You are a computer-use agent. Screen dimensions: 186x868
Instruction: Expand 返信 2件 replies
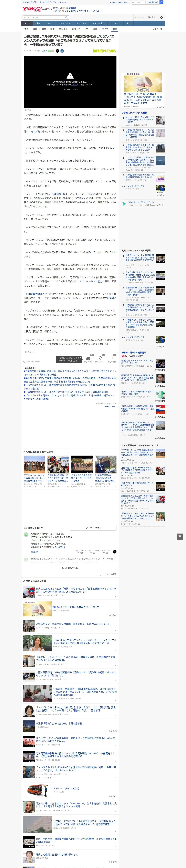(34, 552)
